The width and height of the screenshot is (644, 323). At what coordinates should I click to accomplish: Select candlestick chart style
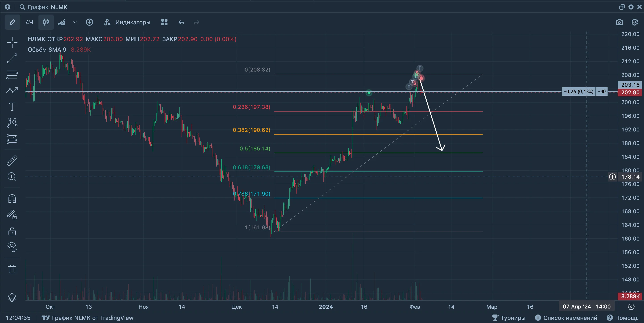point(46,22)
